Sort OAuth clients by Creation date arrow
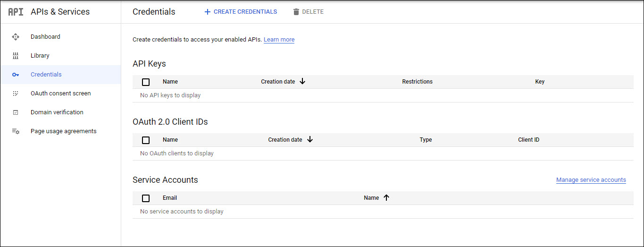 (x=310, y=140)
